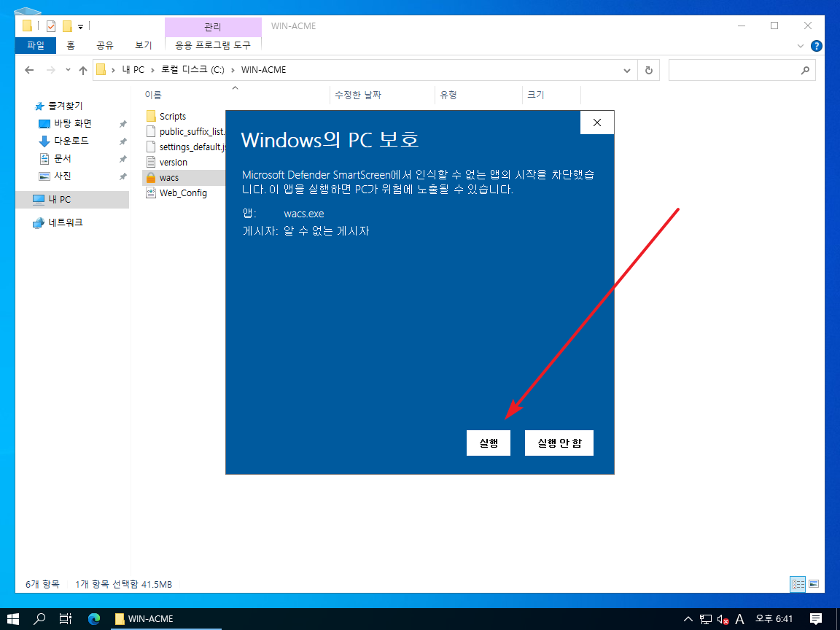Open the 보기 ribbon tab
840x630 pixels.
143,45
